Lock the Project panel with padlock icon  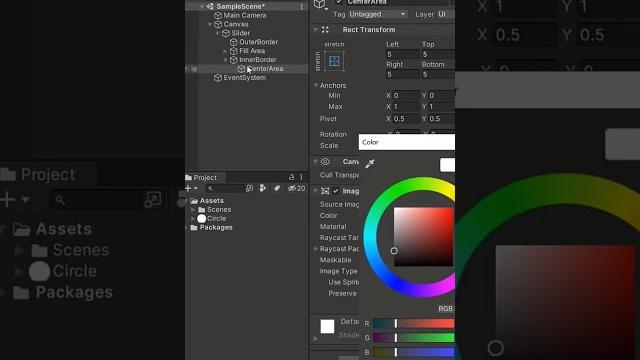click(291, 177)
